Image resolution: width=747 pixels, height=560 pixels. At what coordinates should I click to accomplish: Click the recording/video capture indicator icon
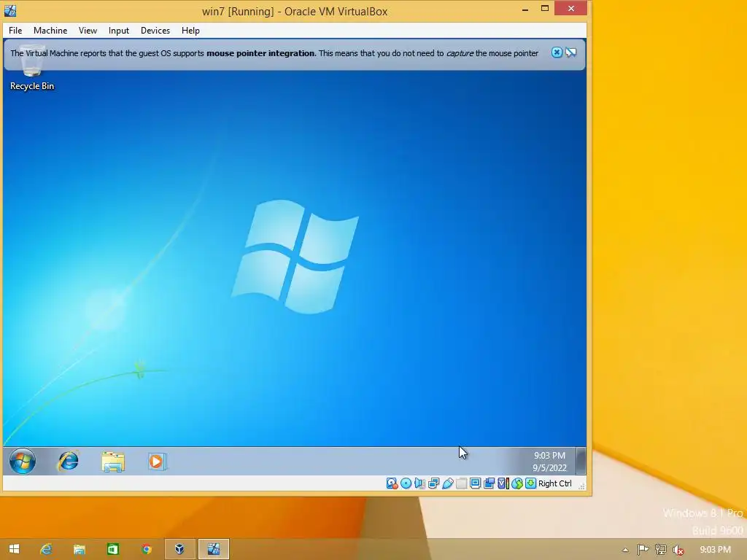coord(489,483)
